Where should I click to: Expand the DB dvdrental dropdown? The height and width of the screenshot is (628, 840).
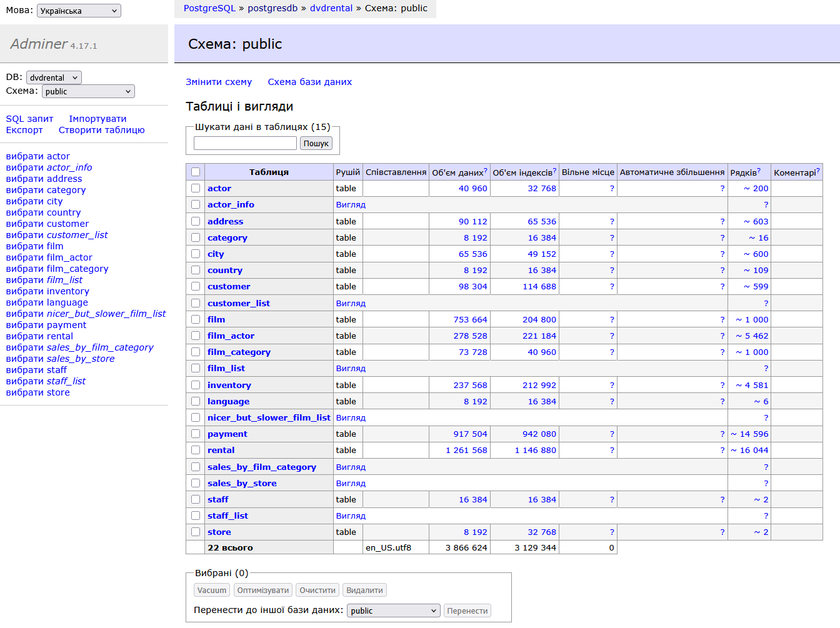click(54, 77)
